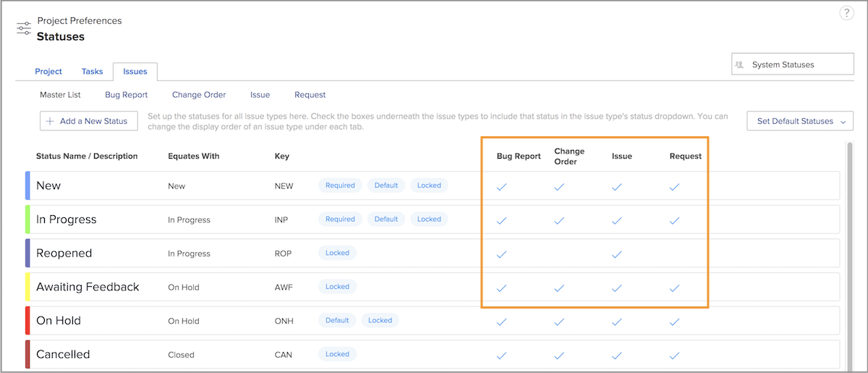868x373 pixels.
Task: Toggle Request checkmark for In Progress
Action: 674,220
